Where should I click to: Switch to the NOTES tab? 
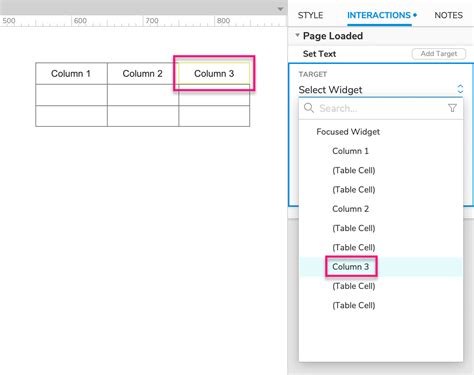click(448, 15)
